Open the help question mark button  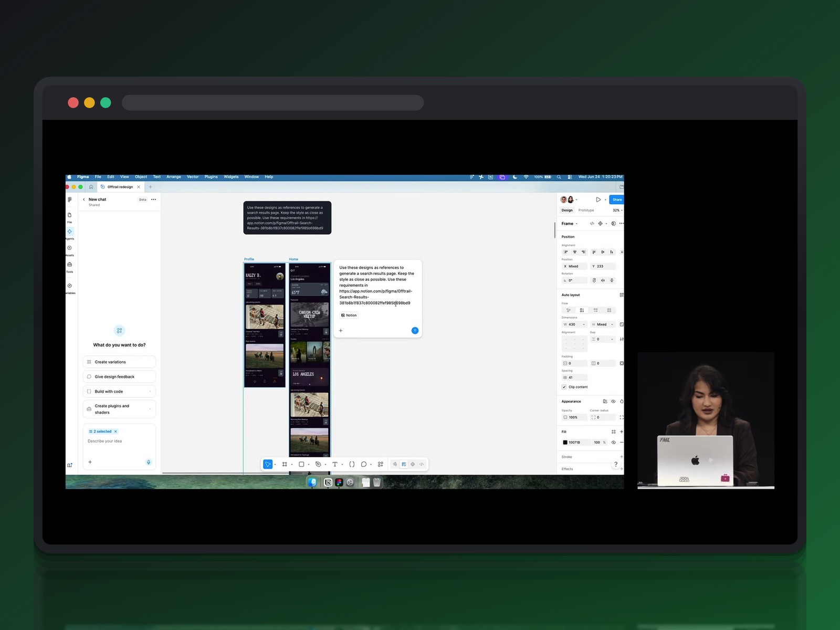pyautogui.click(x=616, y=464)
